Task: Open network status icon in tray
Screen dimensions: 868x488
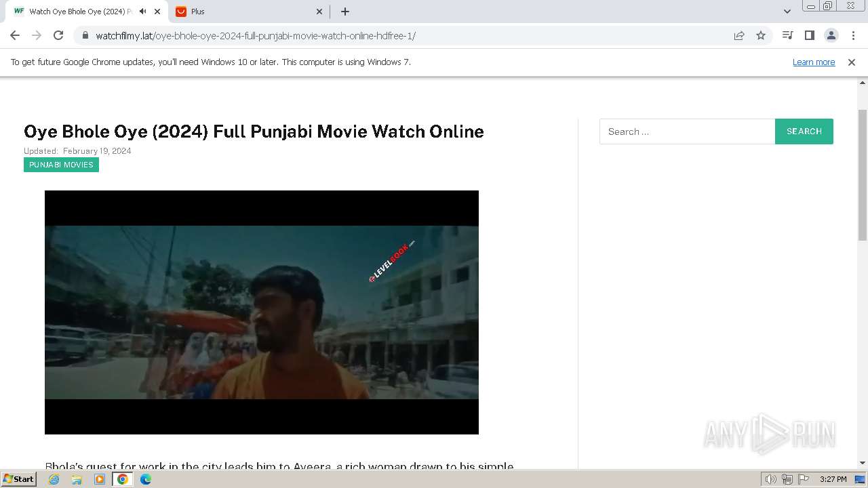Action: tap(787, 479)
